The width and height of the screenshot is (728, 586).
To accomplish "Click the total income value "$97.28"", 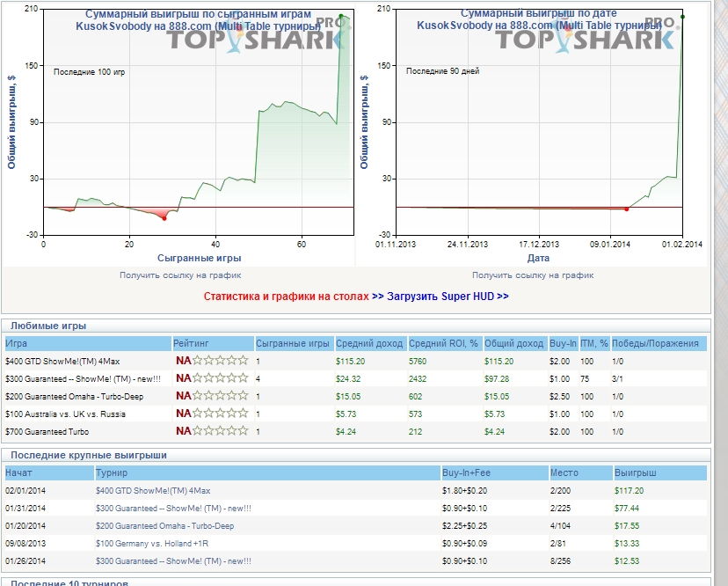I will (497, 378).
